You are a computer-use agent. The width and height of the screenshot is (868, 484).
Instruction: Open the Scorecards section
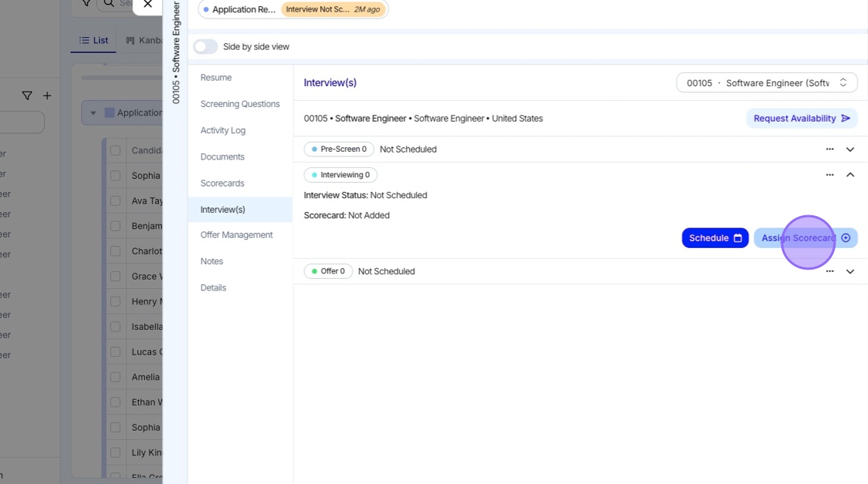pos(222,184)
